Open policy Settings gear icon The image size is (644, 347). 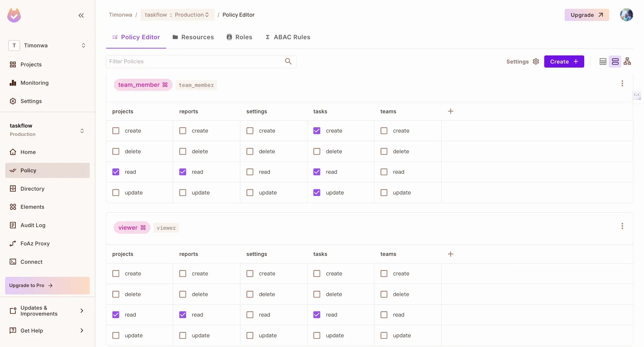(x=536, y=62)
